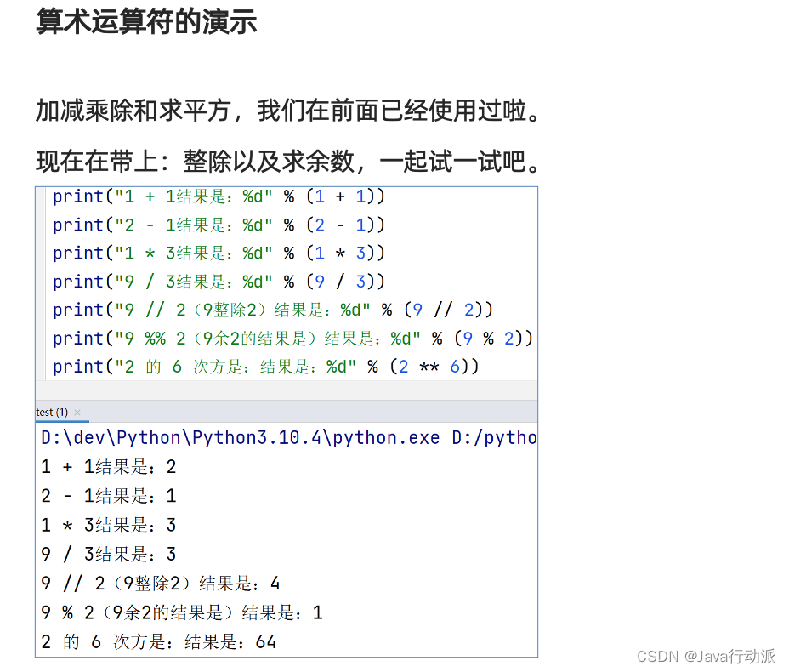Click output line '2 - 1结果是：1'
The width and height of the screenshot is (789, 672).
(109, 496)
